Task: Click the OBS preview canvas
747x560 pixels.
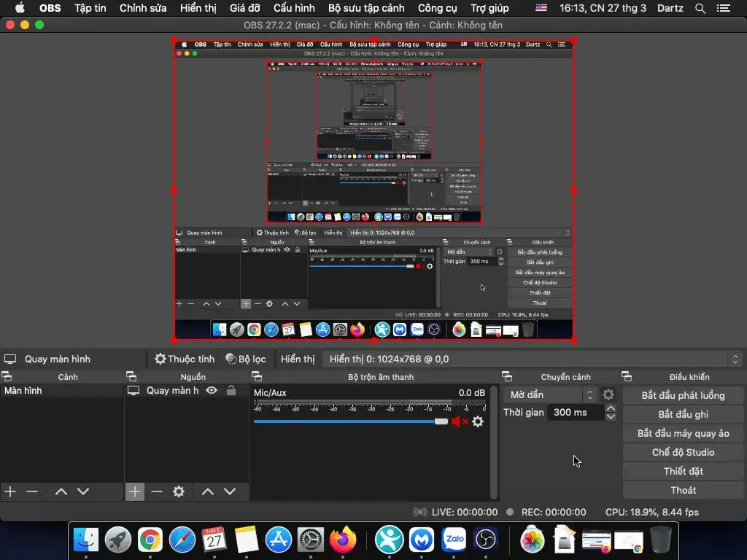Action: [373, 190]
